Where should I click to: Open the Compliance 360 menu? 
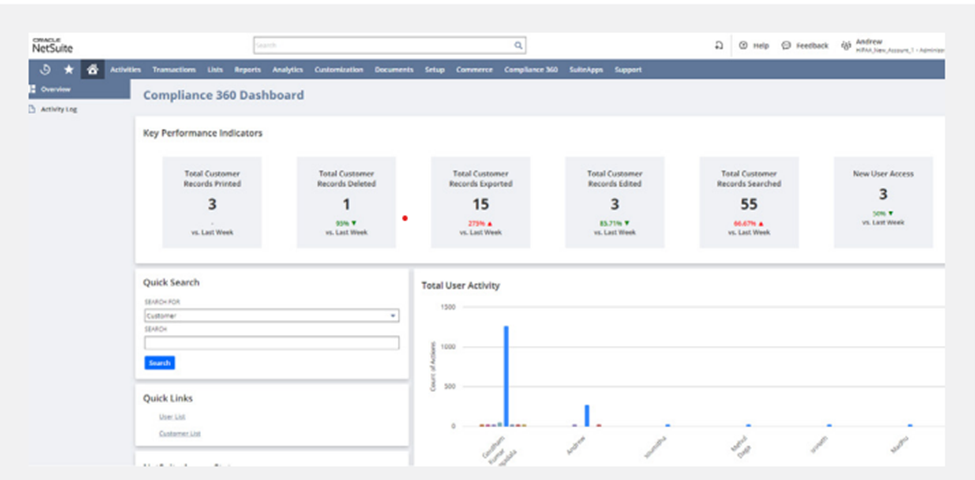531,70
